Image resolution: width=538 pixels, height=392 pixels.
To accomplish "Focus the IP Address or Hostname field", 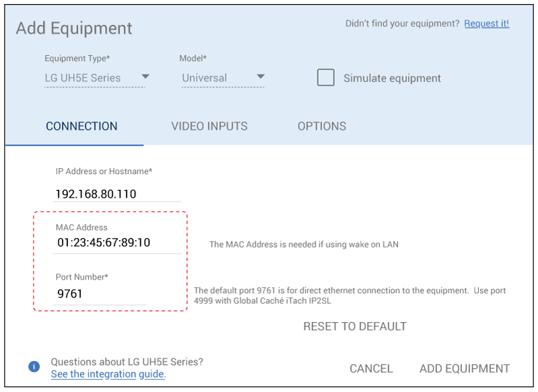I will point(117,194).
